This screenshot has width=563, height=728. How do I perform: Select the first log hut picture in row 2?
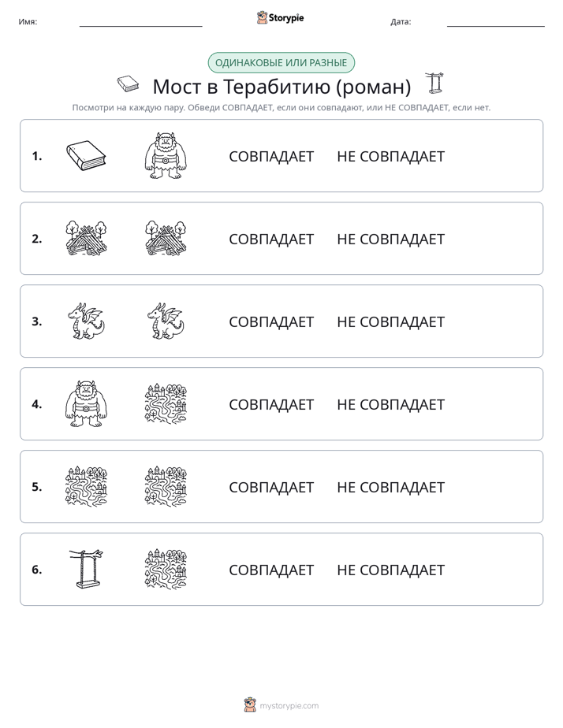(86, 238)
